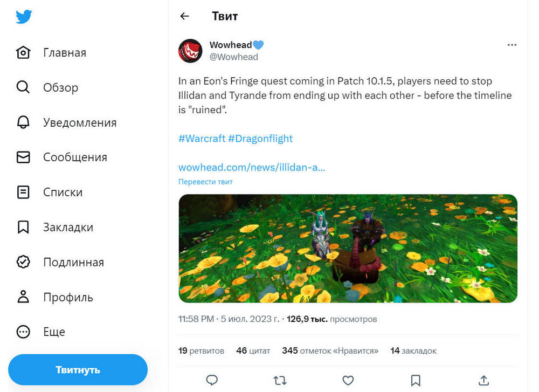The width and height of the screenshot is (539, 392).
Task: Like the tweet with the heart icon
Action: (348, 380)
